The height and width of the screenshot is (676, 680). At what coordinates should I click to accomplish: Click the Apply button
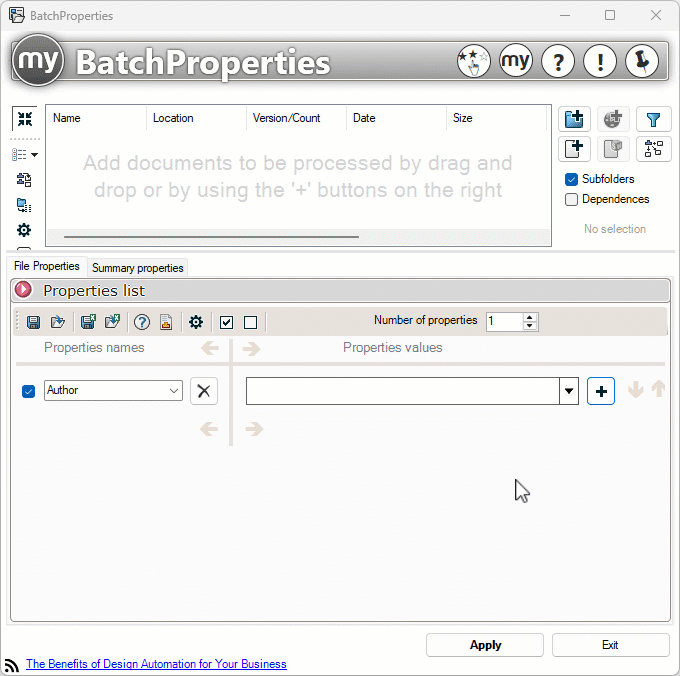485,645
